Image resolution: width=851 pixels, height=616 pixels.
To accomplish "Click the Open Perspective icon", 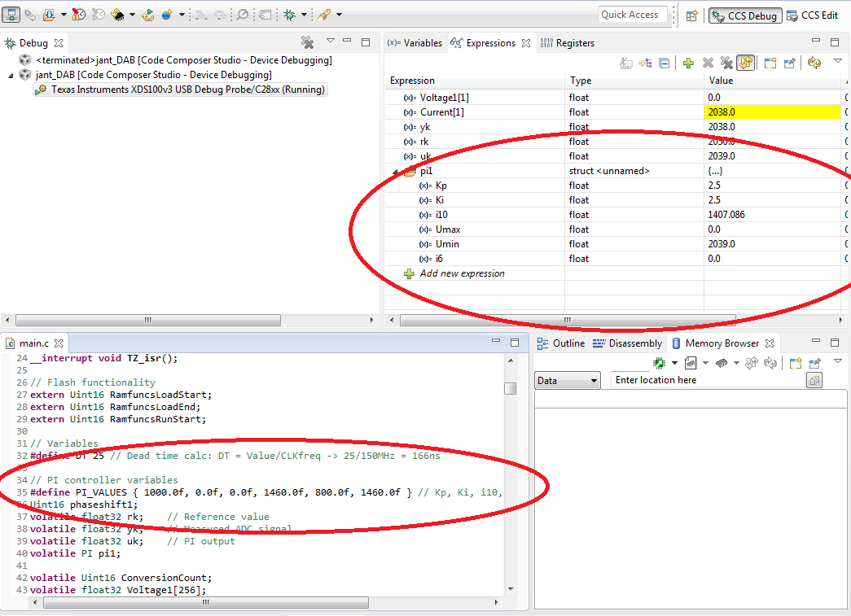I will [691, 15].
